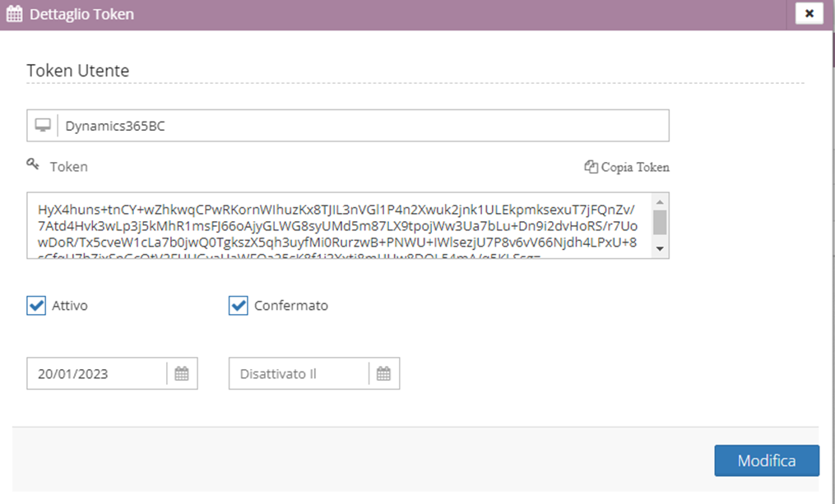
Task: Click inside the token text area
Action: tap(337, 224)
